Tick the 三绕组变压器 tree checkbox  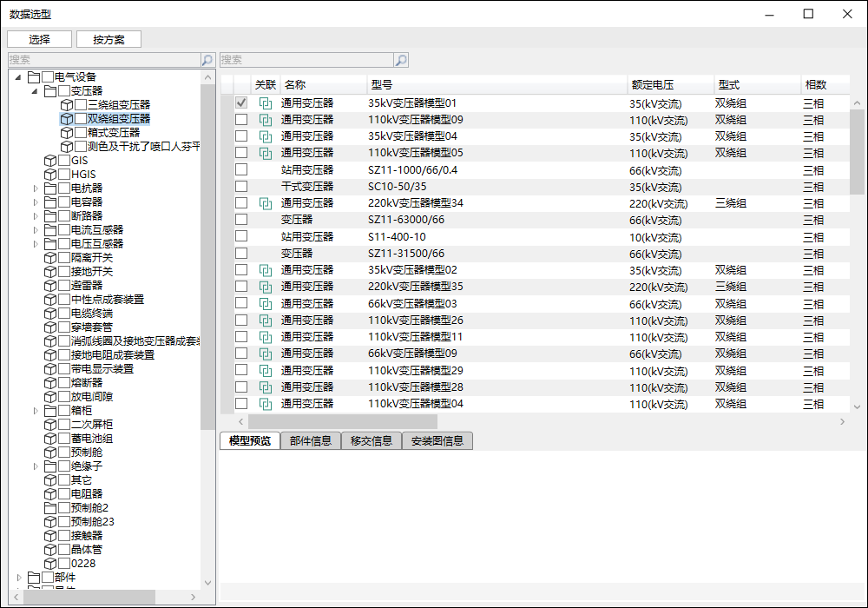point(80,105)
